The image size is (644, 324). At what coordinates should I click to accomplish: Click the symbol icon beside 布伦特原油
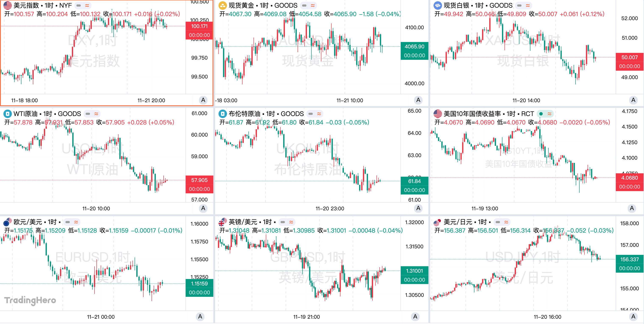222,114
